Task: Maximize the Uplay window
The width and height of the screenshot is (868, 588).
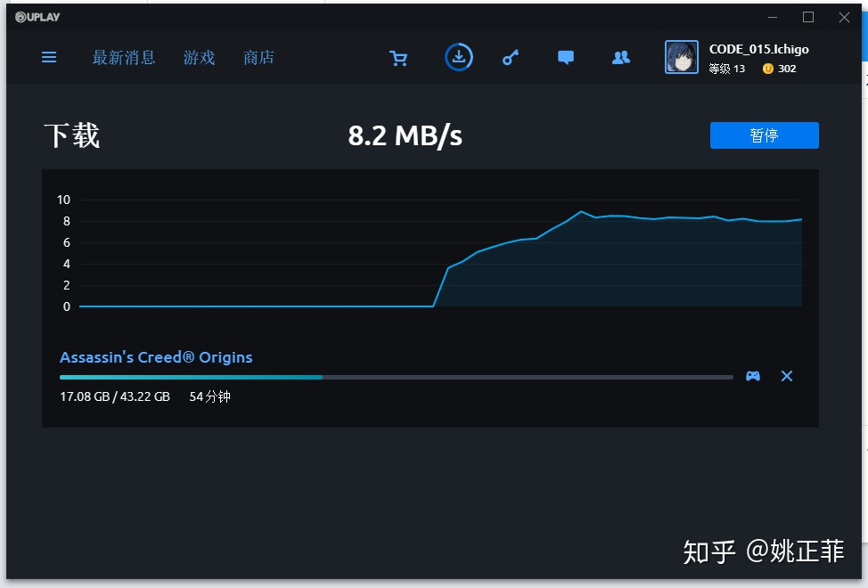Action: click(808, 17)
